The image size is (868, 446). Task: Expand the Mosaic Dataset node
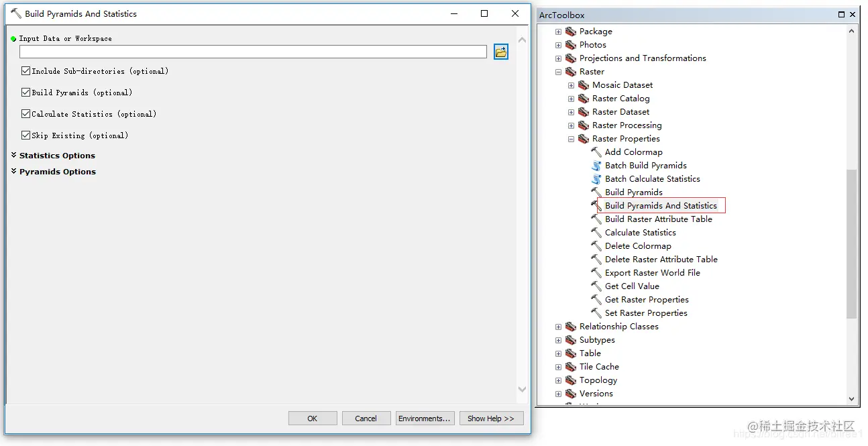[x=571, y=85]
